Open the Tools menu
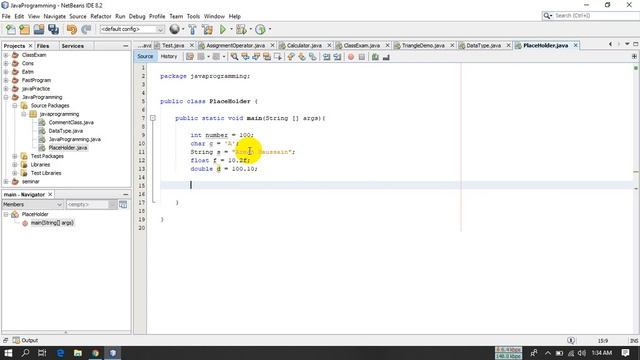Viewport: 640px width, 360px height. click(193, 16)
